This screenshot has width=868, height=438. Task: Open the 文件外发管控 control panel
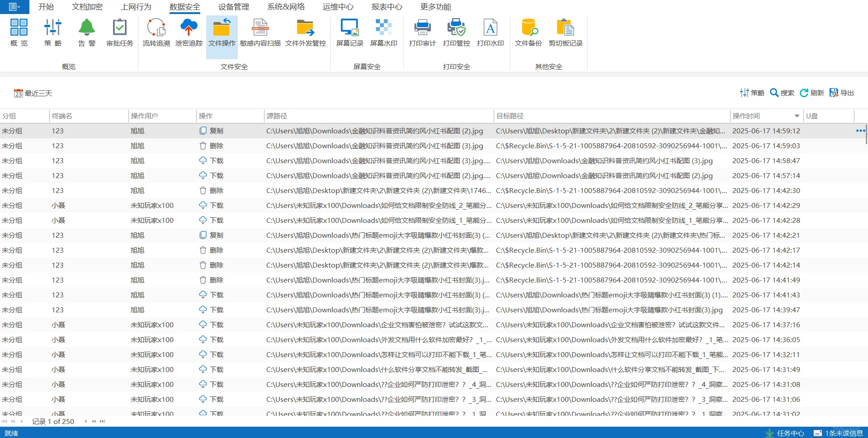(x=306, y=32)
